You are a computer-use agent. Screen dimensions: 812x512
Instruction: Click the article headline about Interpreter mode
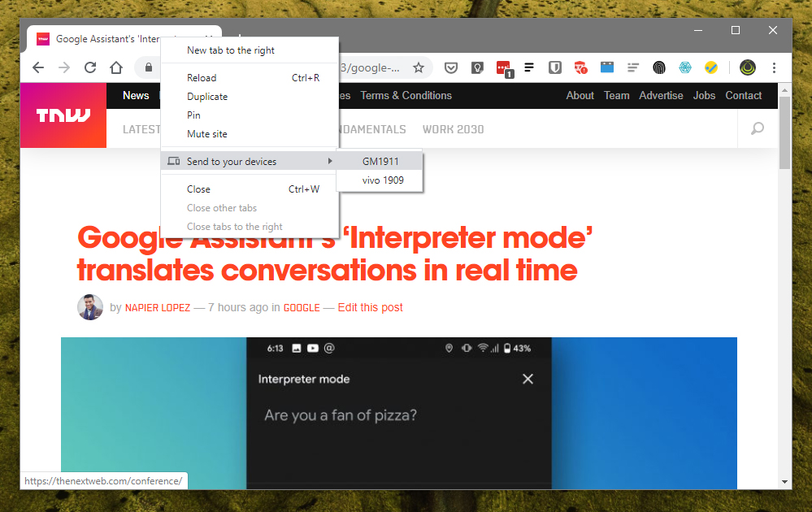(x=335, y=254)
